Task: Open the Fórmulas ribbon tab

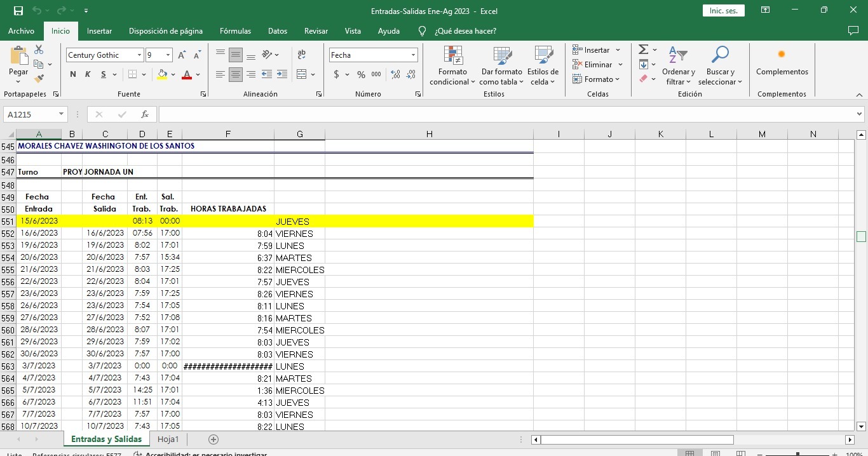Action: 235,31
